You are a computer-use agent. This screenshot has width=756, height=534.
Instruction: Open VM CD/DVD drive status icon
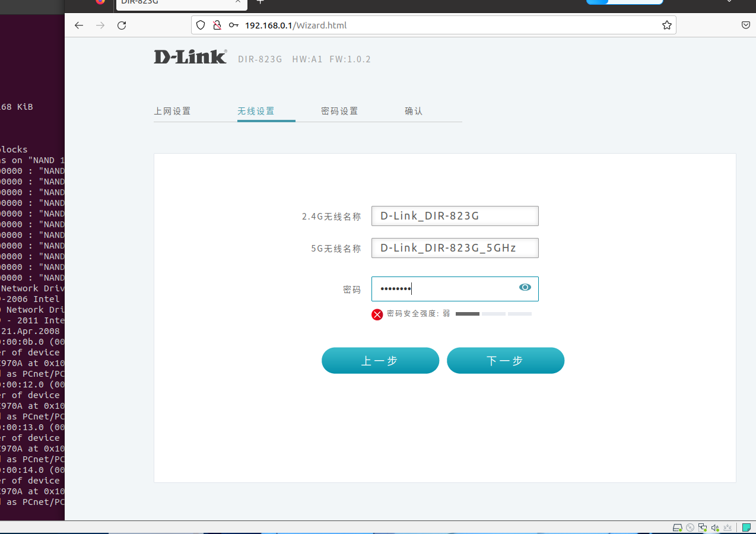pos(690,527)
